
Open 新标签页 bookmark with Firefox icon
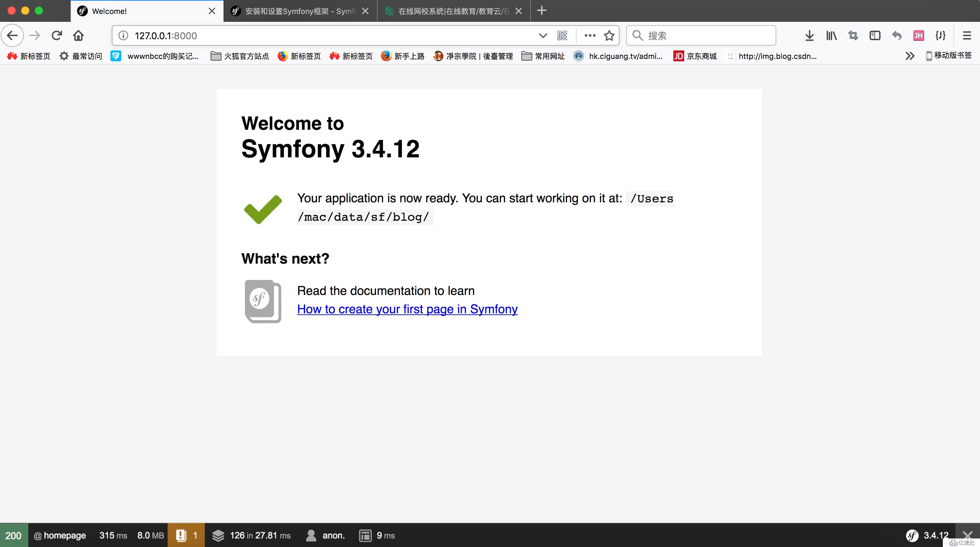[x=299, y=56]
